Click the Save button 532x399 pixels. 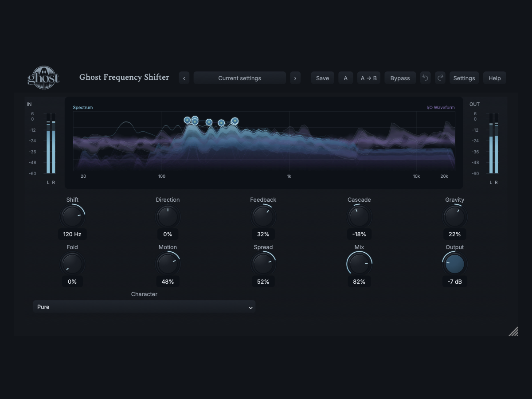322,78
